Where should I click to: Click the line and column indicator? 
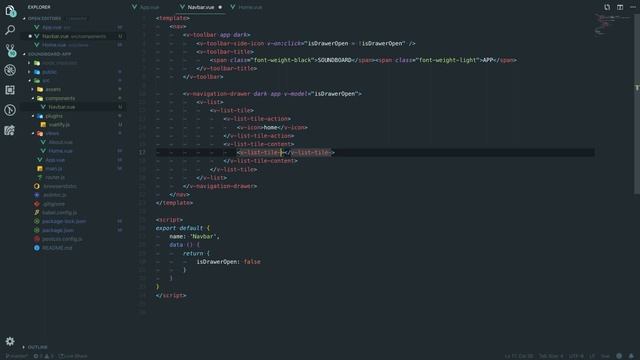coord(519,356)
